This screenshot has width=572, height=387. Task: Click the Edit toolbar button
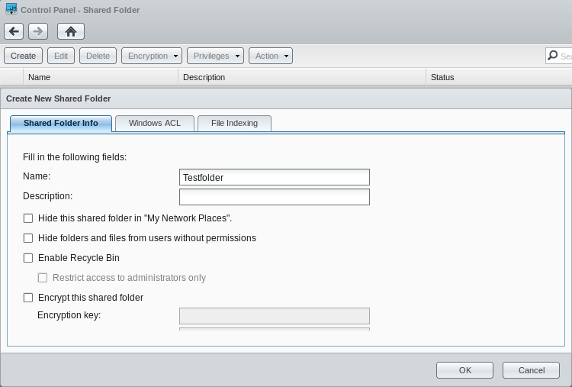click(61, 56)
